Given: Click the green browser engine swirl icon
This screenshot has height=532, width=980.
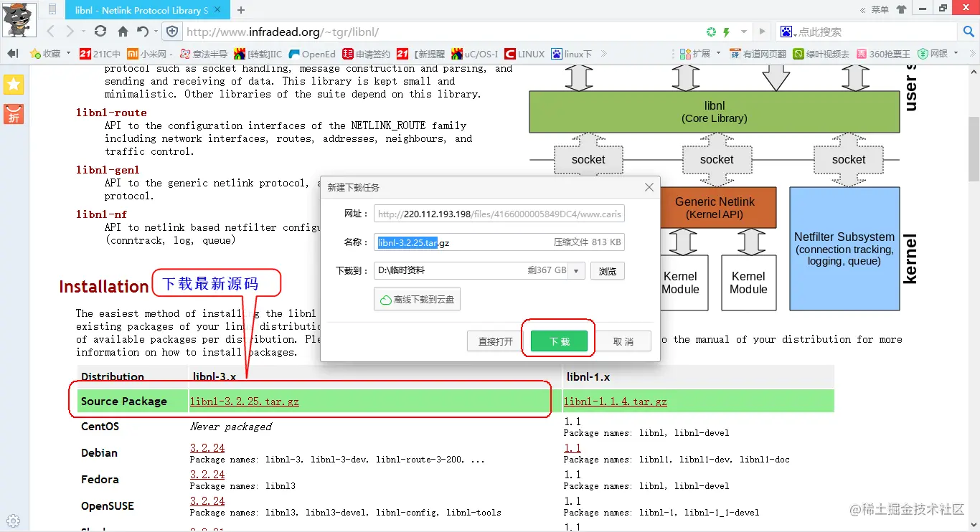Looking at the screenshot, I should pos(711,32).
